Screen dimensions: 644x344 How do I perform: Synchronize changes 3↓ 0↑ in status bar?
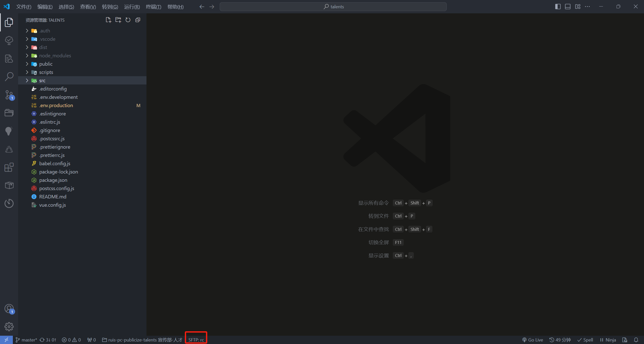(x=48, y=340)
